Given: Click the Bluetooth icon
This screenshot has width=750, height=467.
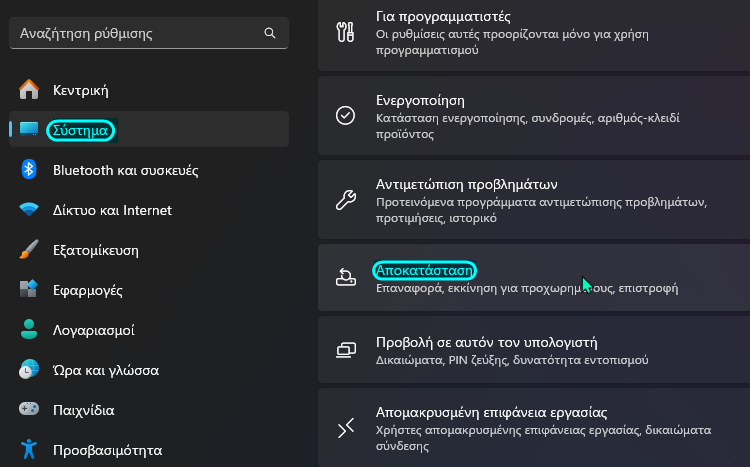Looking at the screenshot, I should click(29, 169).
